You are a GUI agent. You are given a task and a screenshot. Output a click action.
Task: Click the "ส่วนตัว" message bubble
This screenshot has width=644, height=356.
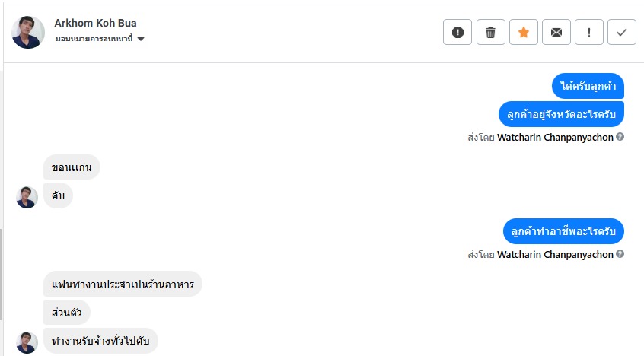(x=67, y=313)
